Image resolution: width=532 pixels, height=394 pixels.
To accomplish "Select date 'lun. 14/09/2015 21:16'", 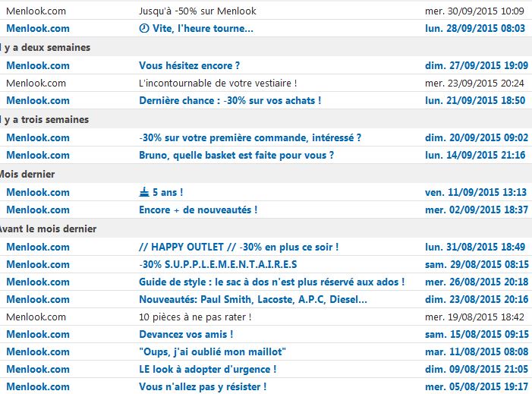I will (x=475, y=155).
